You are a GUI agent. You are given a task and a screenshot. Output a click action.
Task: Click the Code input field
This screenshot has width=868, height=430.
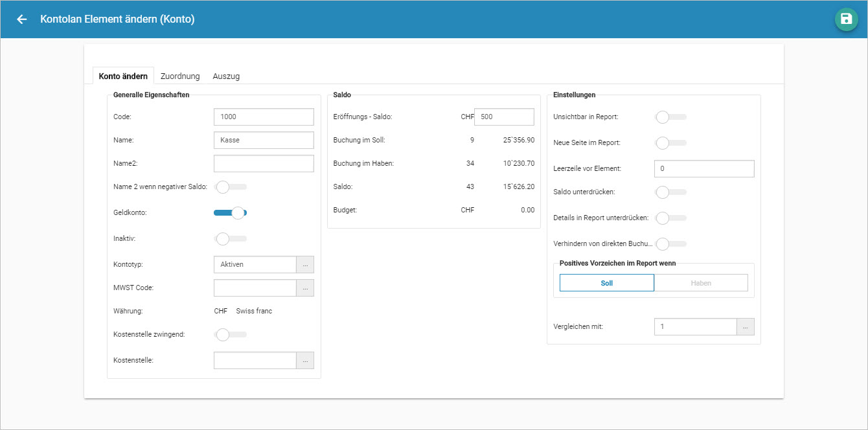pyautogui.click(x=264, y=117)
